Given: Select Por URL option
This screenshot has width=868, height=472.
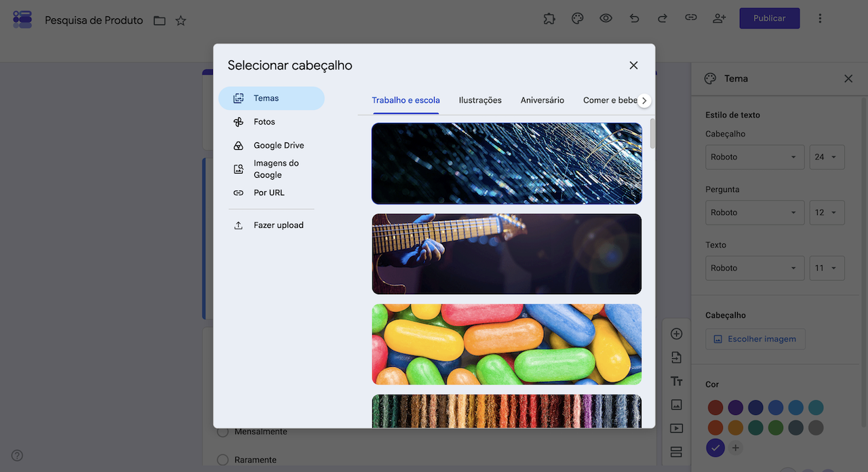Looking at the screenshot, I should (271, 193).
